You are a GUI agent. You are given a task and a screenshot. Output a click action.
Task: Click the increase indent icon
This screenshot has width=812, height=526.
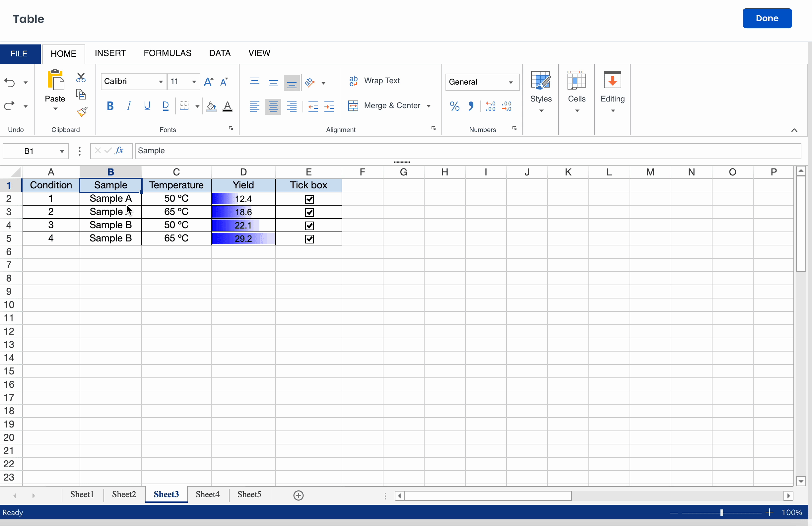click(x=329, y=107)
